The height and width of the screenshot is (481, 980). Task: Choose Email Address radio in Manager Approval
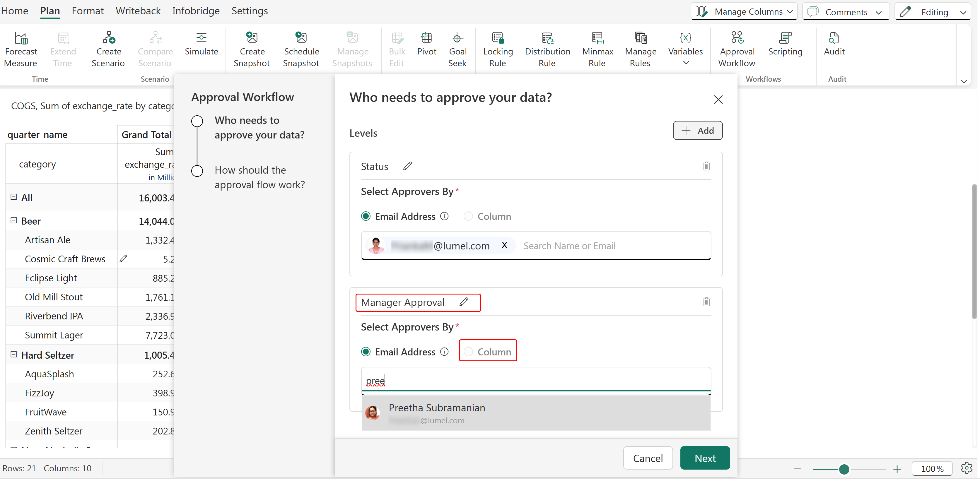(366, 352)
